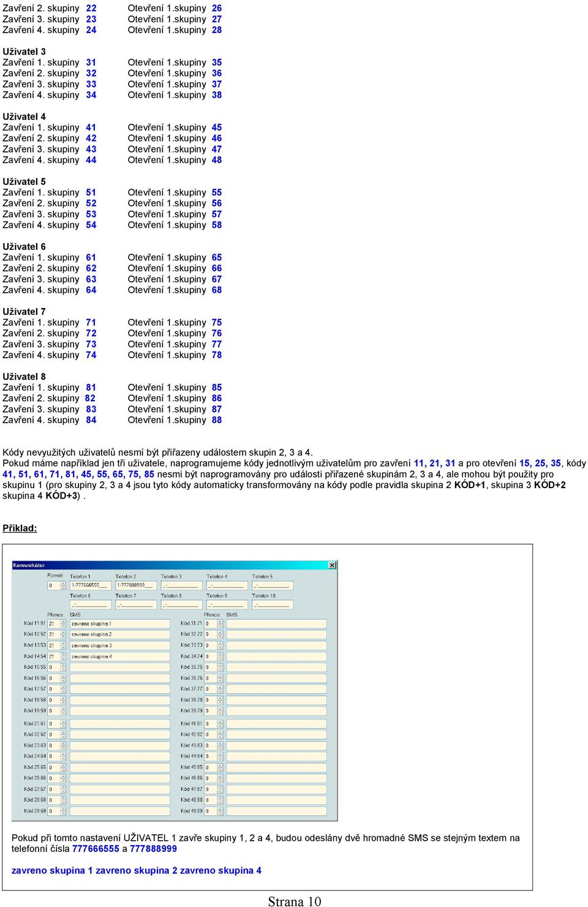
Task: Click the Přenos stepper for Kód 13:53
Action: [x=63, y=645]
